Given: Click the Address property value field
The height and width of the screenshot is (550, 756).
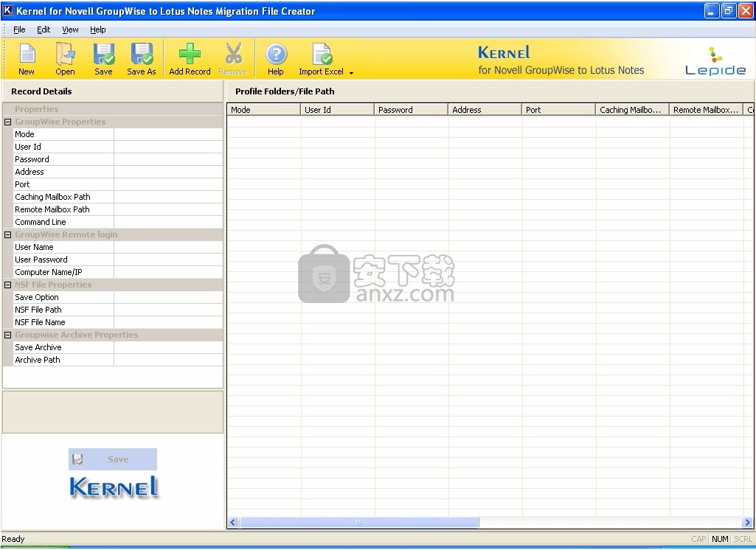Looking at the screenshot, I should point(168,172).
